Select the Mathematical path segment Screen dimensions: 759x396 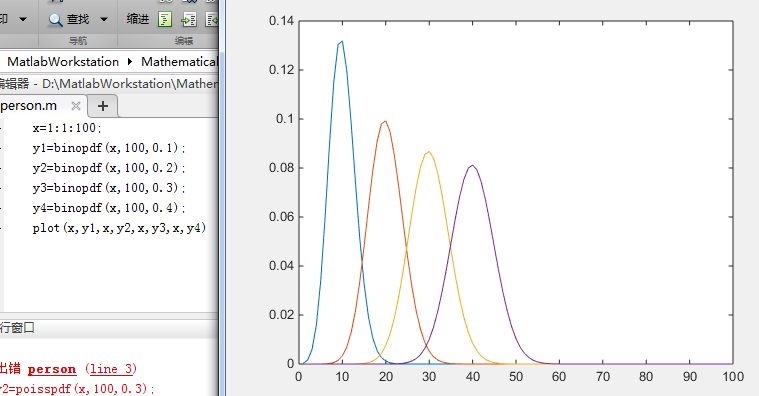[179, 62]
